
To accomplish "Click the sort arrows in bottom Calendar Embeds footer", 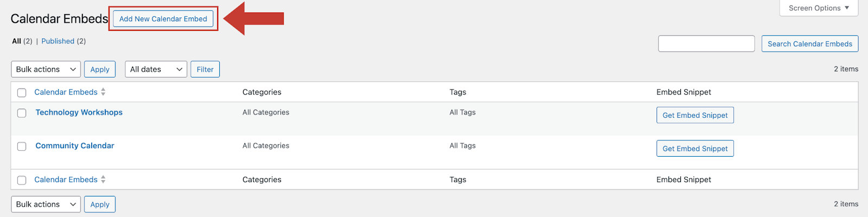I will [x=103, y=180].
